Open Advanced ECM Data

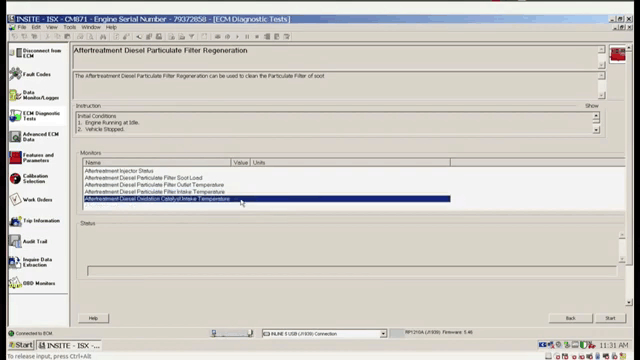[34, 137]
